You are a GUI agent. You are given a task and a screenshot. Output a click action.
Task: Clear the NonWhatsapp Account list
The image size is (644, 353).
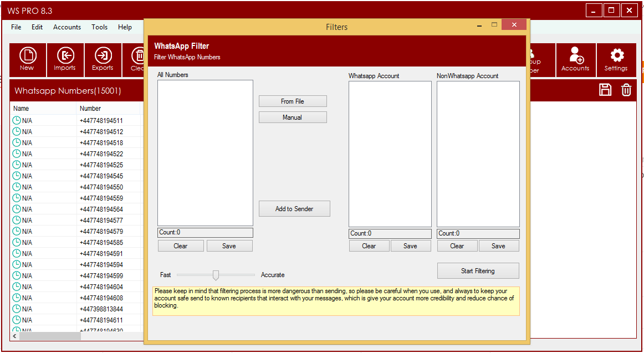pyautogui.click(x=457, y=246)
